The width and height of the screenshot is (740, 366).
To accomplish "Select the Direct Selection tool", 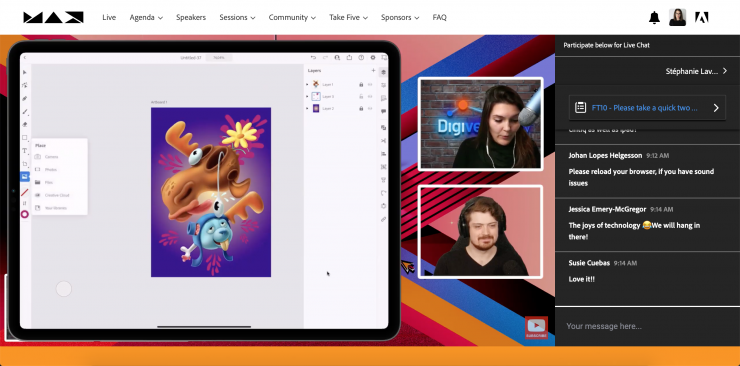I will tap(25, 85).
